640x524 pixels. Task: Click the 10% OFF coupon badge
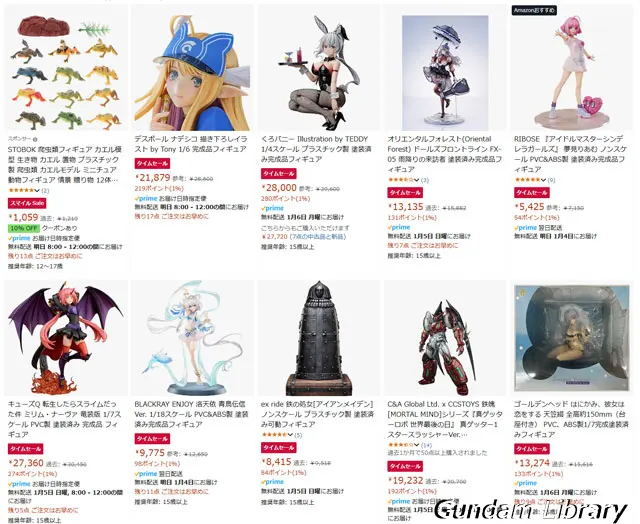coord(23,228)
